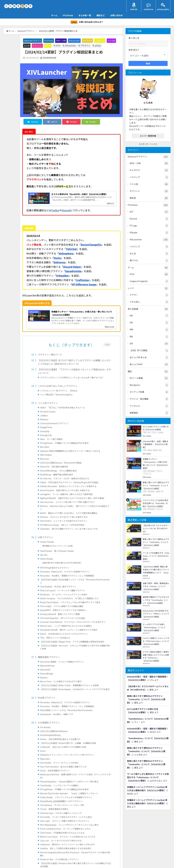
Task: Share via the Hatebu B! button
Action: coord(52,122)
